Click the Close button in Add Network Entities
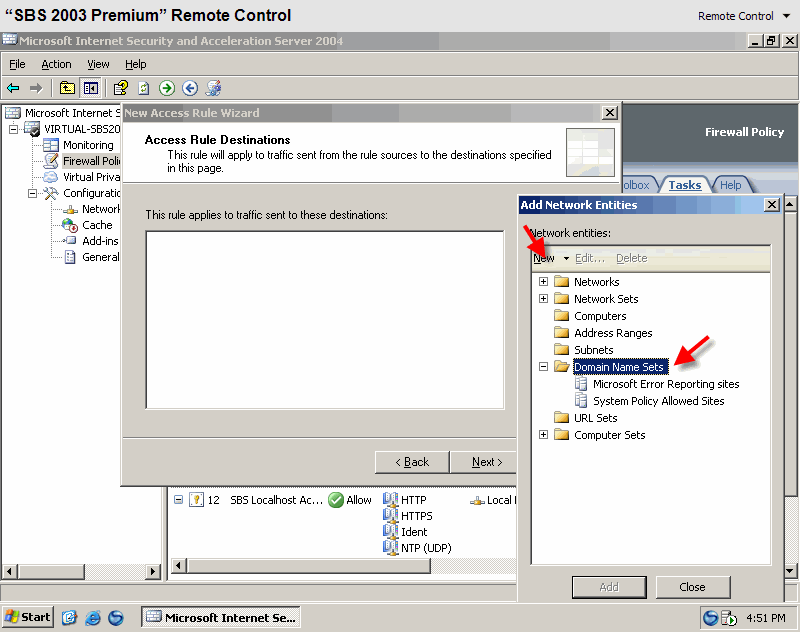This screenshot has height=632, width=800. (x=692, y=587)
